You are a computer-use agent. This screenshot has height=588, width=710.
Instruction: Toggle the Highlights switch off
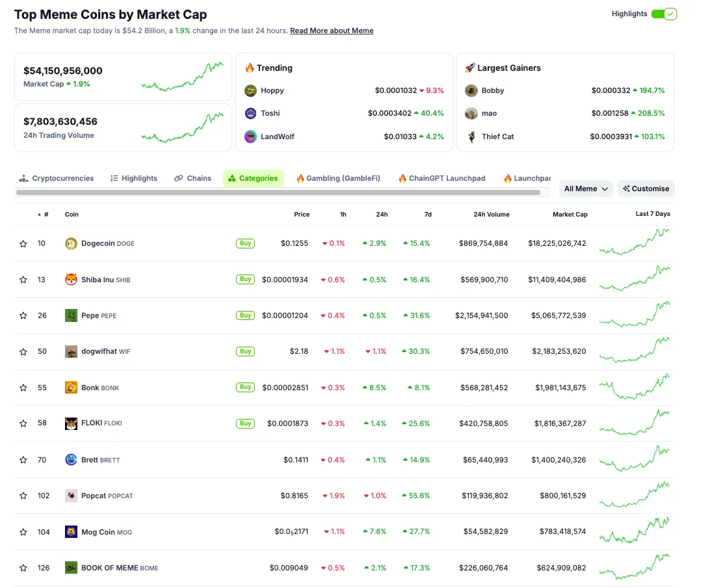tap(664, 14)
